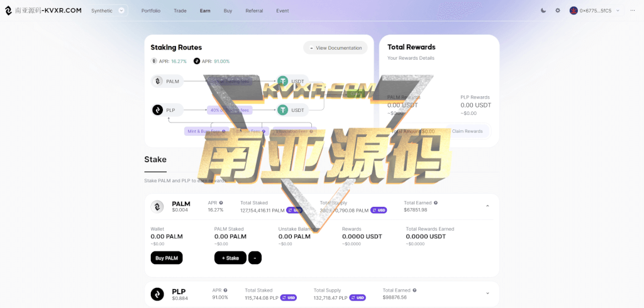Click PALM Total Earned value $67851.98
Viewport: 644px width, 308px height.
point(416,210)
